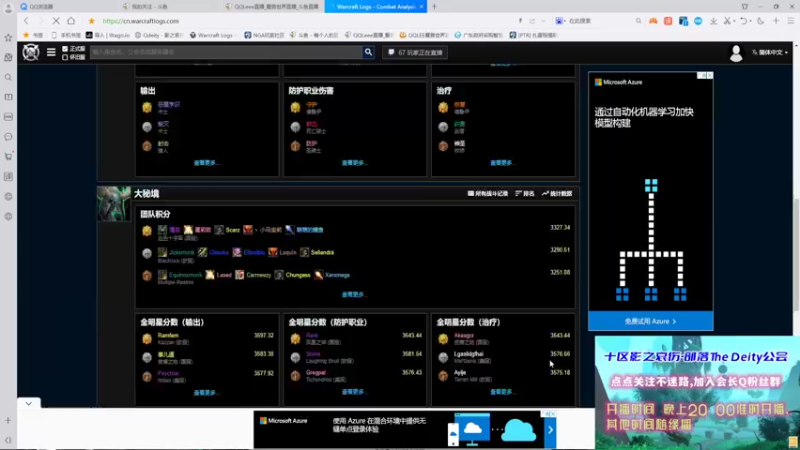Open the NGA玩家社区 bookmark

pos(264,35)
